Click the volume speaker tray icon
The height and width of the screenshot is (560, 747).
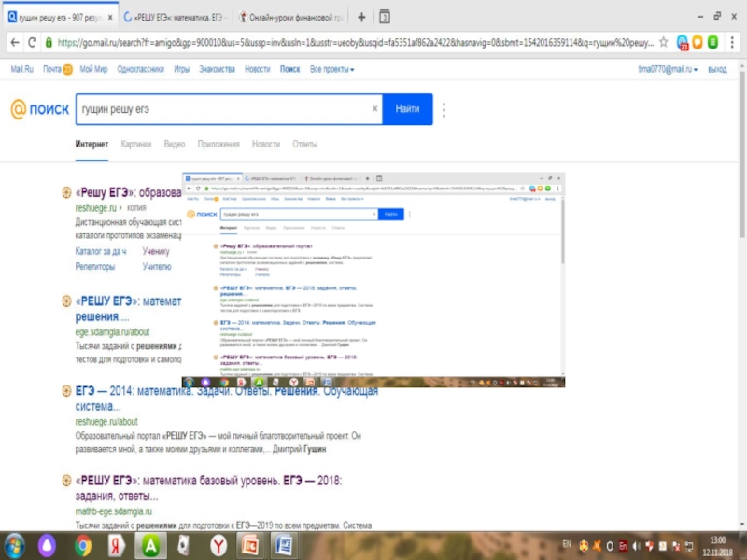(x=637, y=546)
